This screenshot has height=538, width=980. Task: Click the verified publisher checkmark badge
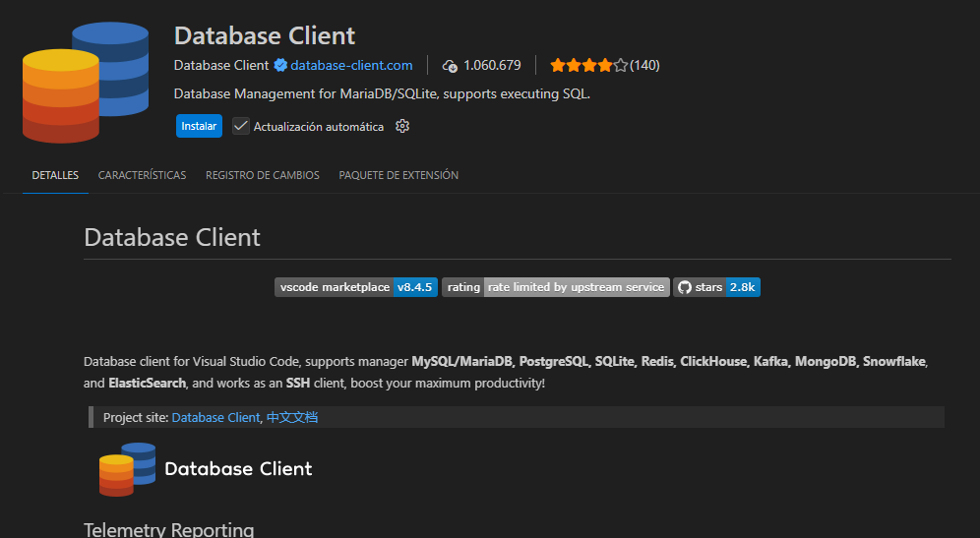280,66
